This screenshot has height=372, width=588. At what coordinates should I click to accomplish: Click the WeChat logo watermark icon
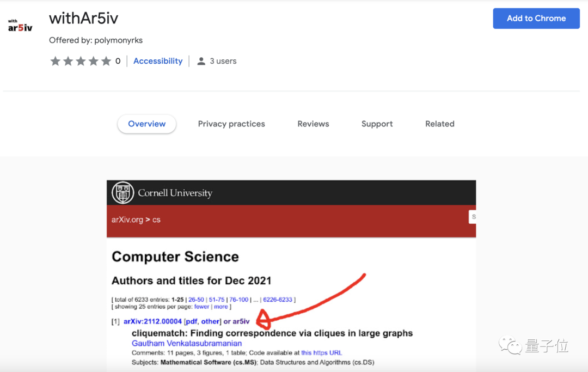click(511, 345)
